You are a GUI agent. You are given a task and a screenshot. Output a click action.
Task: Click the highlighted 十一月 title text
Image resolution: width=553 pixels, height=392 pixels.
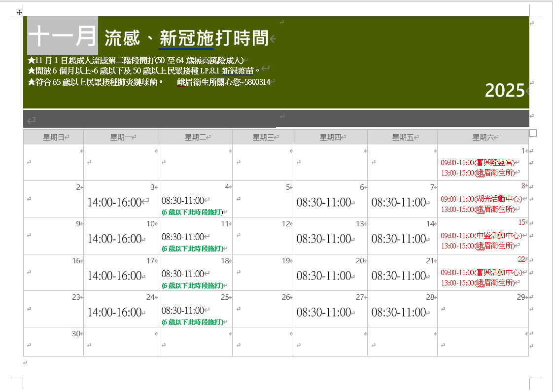tap(62, 36)
